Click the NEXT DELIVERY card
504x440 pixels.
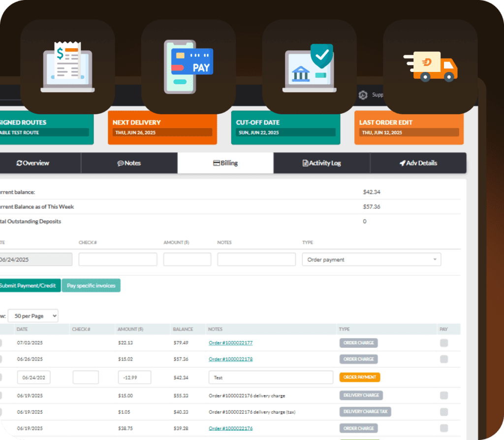[x=162, y=128]
